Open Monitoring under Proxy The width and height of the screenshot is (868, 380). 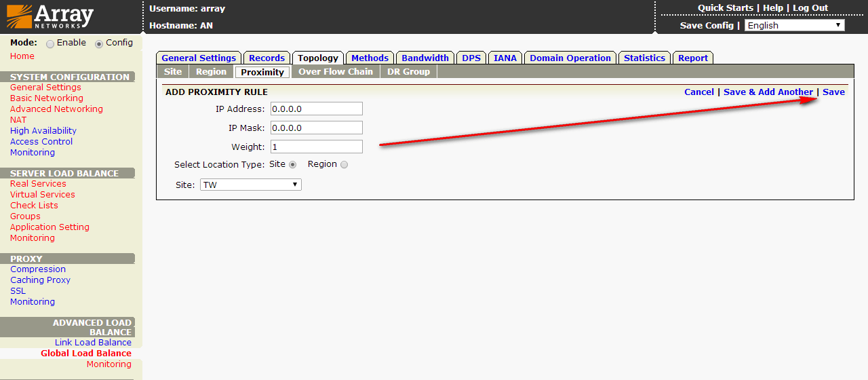[x=33, y=301]
